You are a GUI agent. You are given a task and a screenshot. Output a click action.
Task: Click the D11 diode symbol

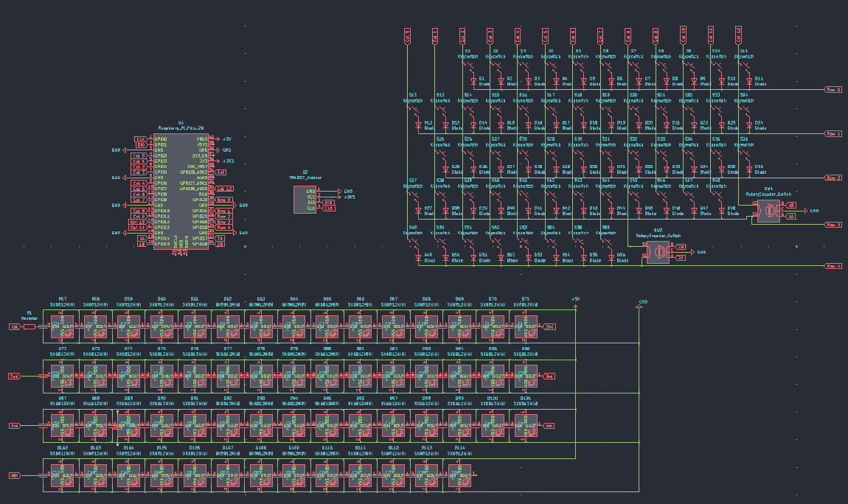(x=748, y=82)
